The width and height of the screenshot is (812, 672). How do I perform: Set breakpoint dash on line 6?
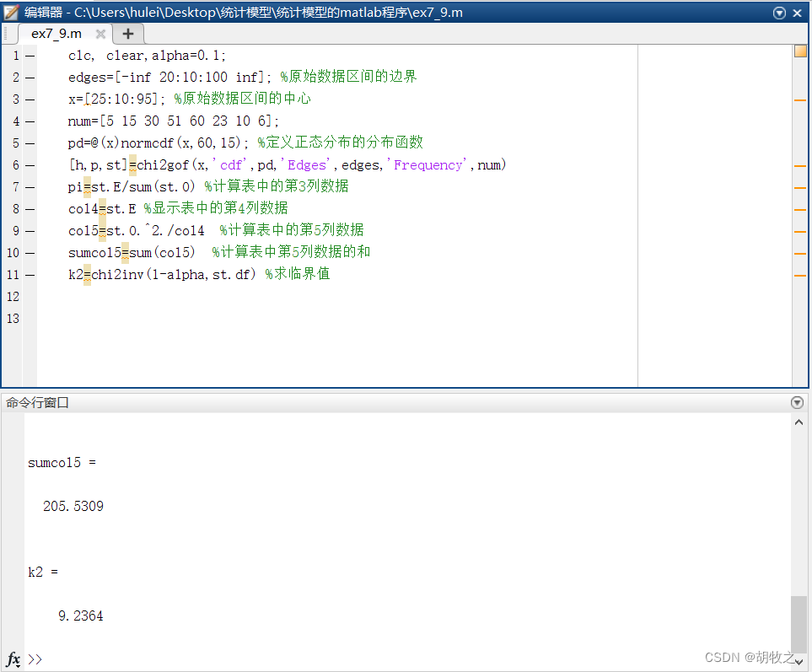click(30, 165)
